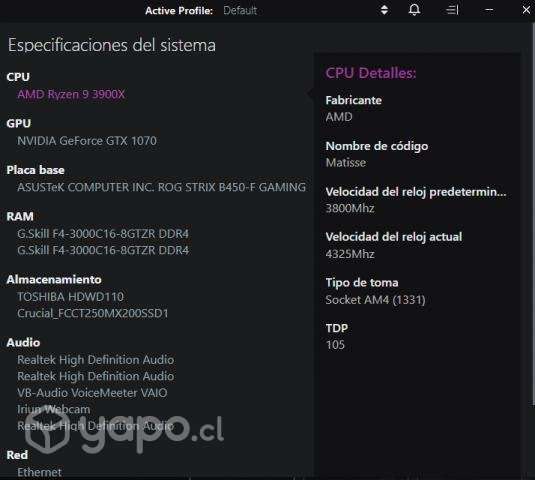Screen dimensions: 535x480
Task: Click the Fabricante AMD value
Action: (x=339, y=117)
